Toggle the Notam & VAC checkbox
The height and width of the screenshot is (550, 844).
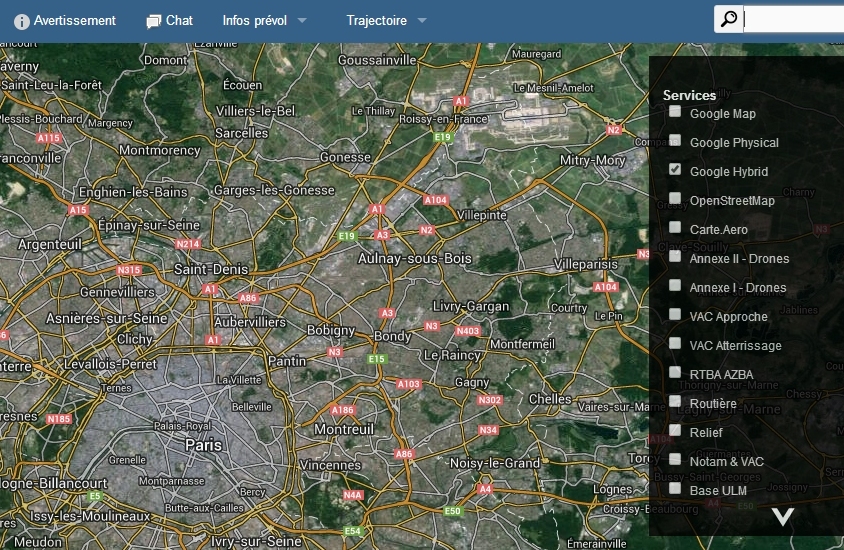674,460
